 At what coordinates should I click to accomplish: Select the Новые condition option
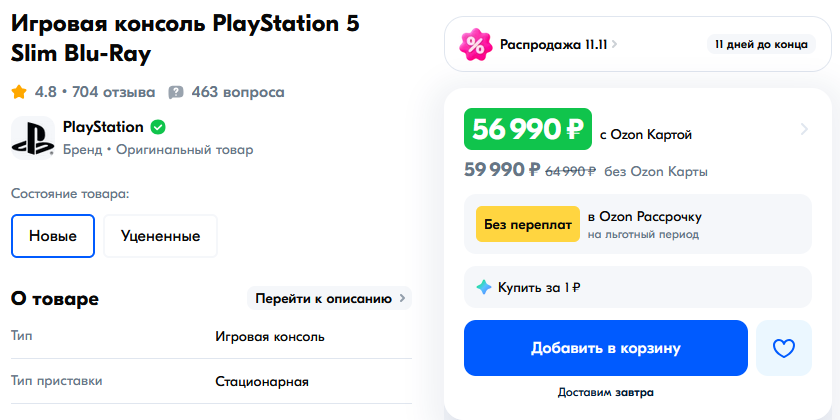53,236
